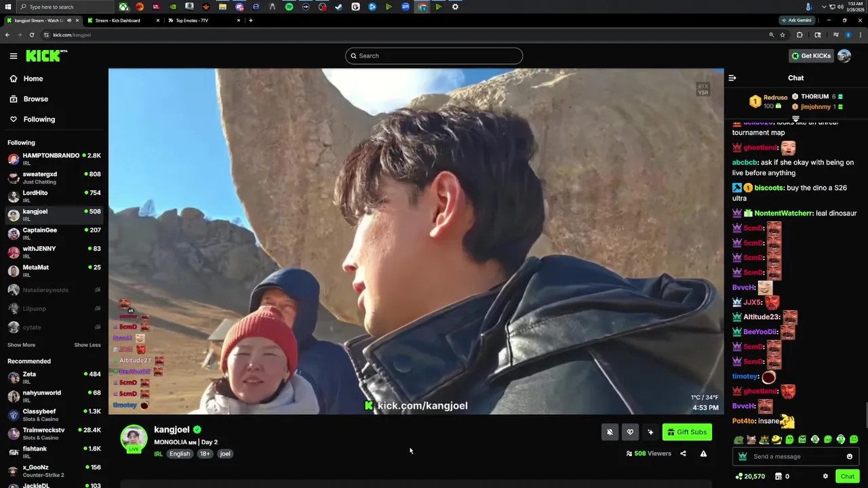The image size is (868, 488).
Task: Insert the cat emote in quick bar
Action: [751, 440]
